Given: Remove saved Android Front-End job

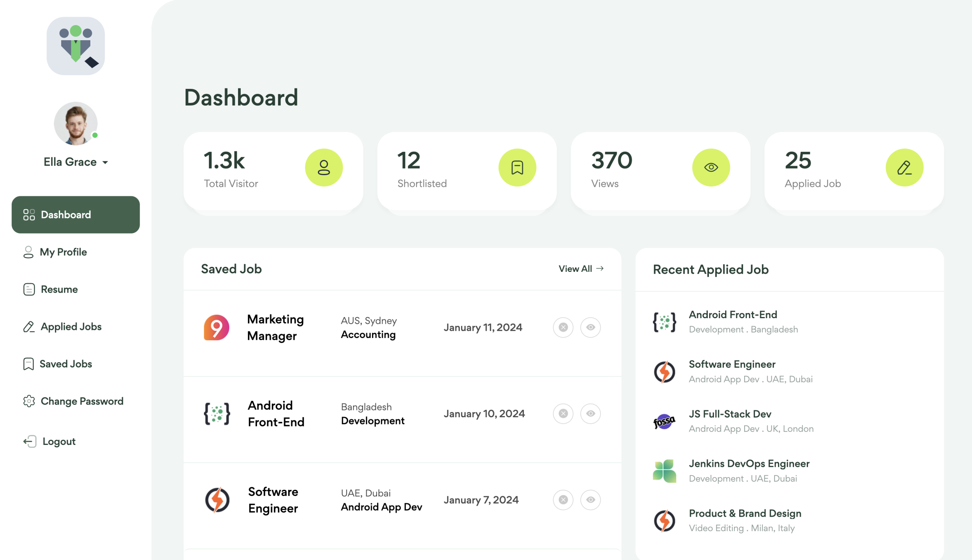Looking at the screenshot, I should point(563,413).
